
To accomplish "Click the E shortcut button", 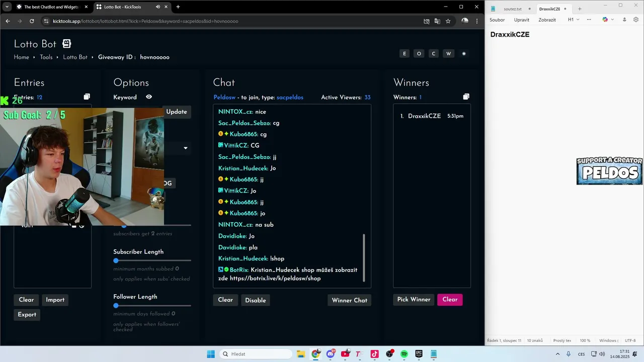I will tap(404, 54).
